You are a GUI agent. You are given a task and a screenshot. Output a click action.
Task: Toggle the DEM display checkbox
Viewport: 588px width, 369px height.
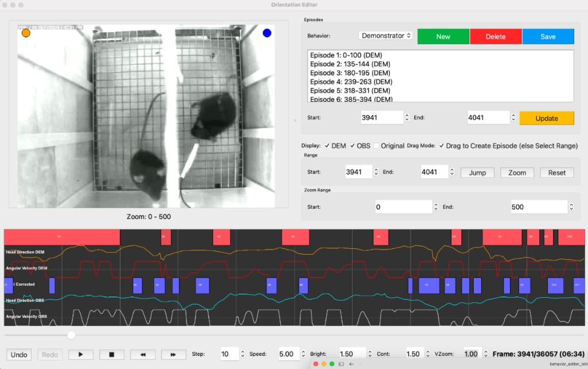[x=327, y=145]
